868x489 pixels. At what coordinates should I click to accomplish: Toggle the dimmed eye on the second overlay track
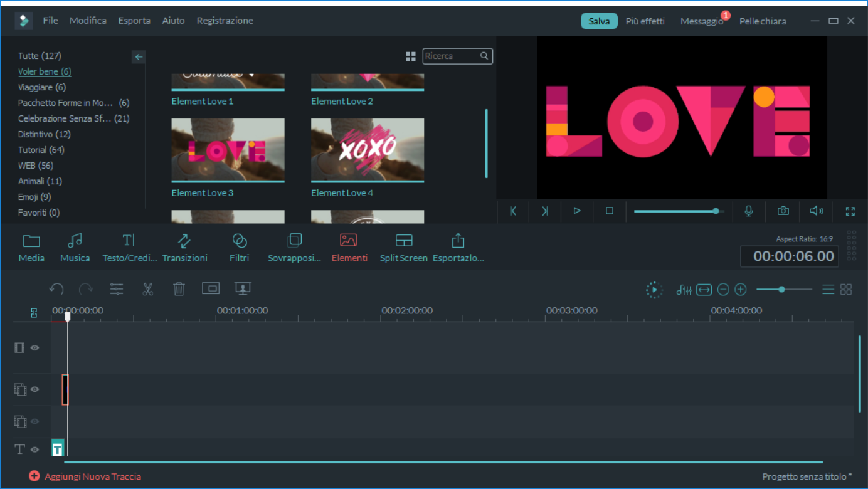(35, 421)
